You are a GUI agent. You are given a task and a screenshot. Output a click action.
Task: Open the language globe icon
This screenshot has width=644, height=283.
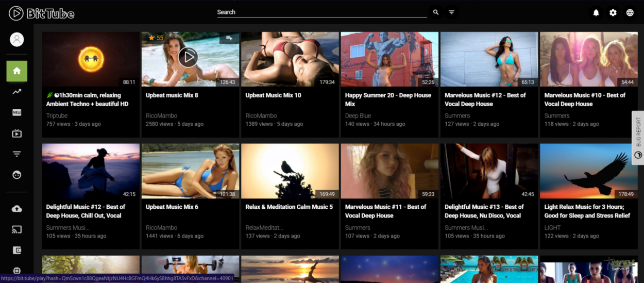click(x=630, y=13)
